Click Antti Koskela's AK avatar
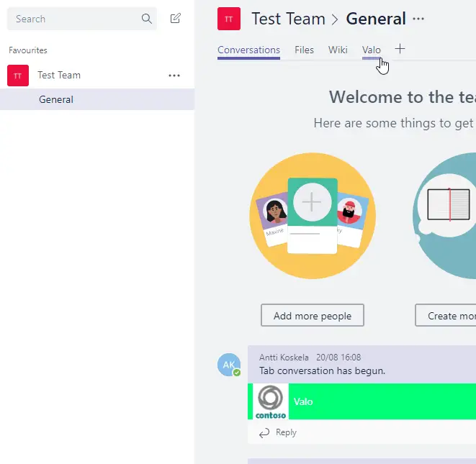Screen dimensions: 476x464 [229, 365]
